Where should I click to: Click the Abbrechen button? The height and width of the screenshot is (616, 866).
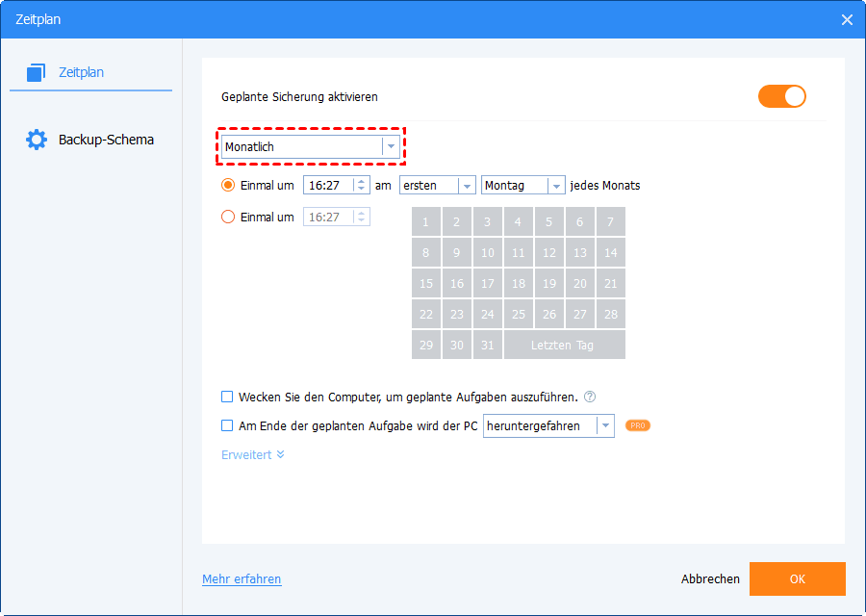click(x=710, y=579)
